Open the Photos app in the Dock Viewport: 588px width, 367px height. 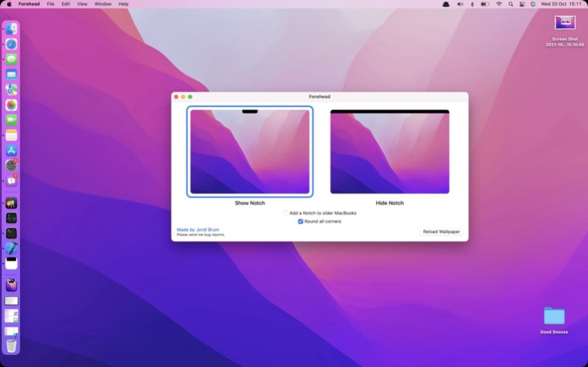[x=11, y=105]
